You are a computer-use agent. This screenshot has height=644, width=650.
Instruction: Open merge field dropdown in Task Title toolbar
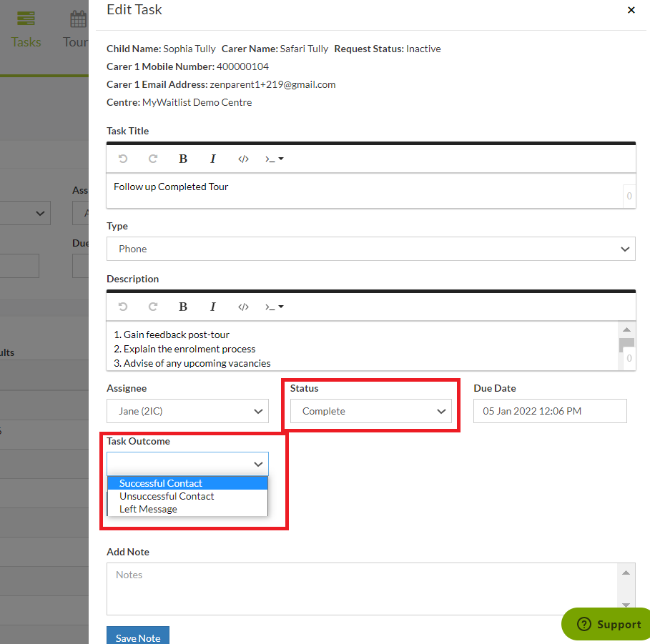[274, 159]
